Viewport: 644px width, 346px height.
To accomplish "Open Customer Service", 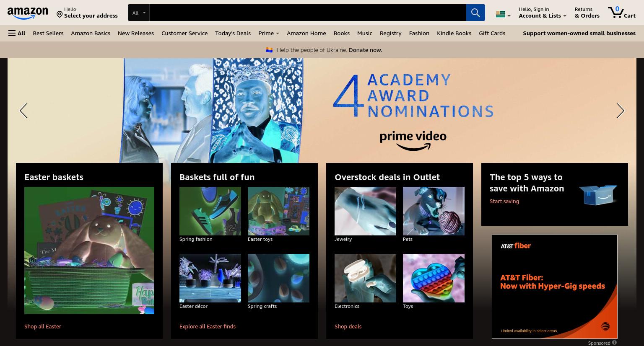I will pos(184,33).
